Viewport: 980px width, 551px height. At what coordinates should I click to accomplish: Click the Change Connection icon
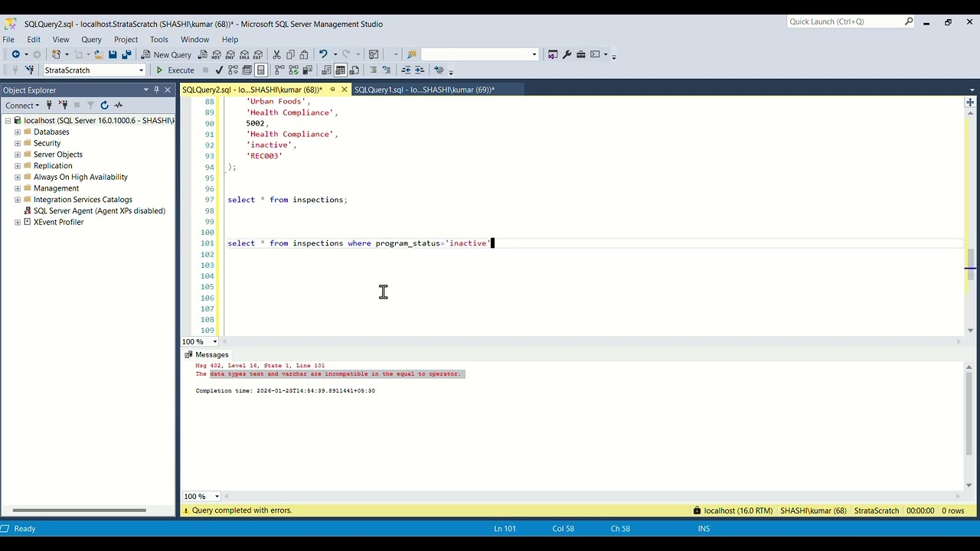29,70
